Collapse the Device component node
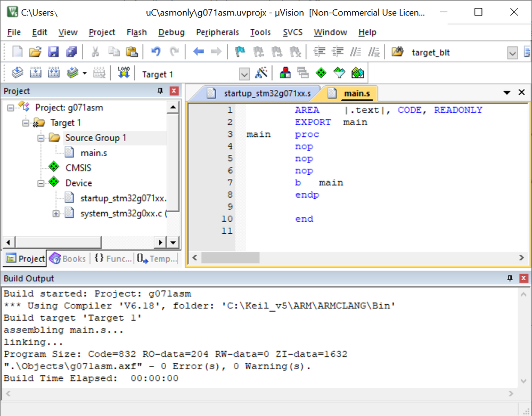 pyautogui.click(x=40, y=184)
